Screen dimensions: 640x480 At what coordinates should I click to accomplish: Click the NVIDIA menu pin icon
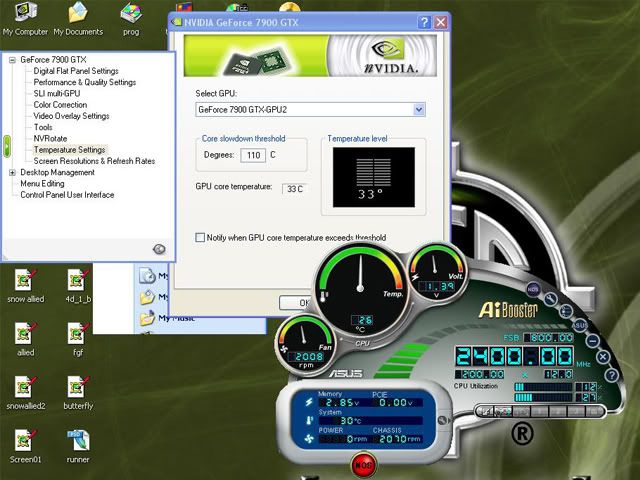(x=159, y=249)
